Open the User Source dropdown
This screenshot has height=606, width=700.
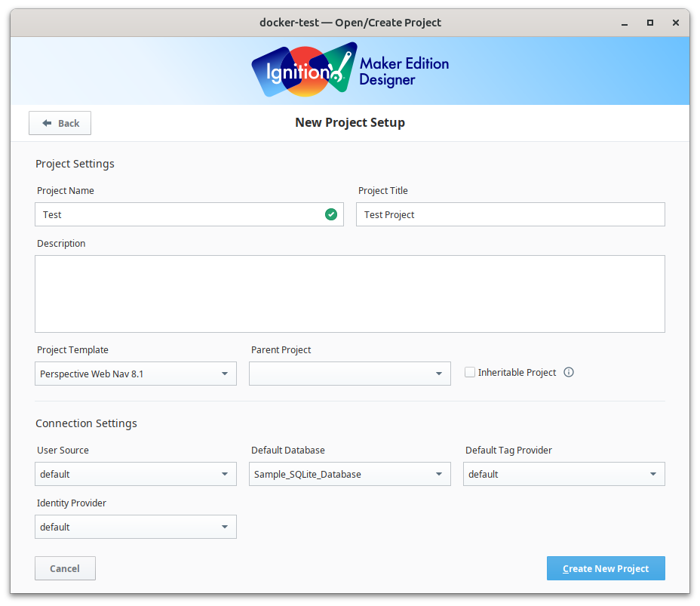(x=136, y=474)
